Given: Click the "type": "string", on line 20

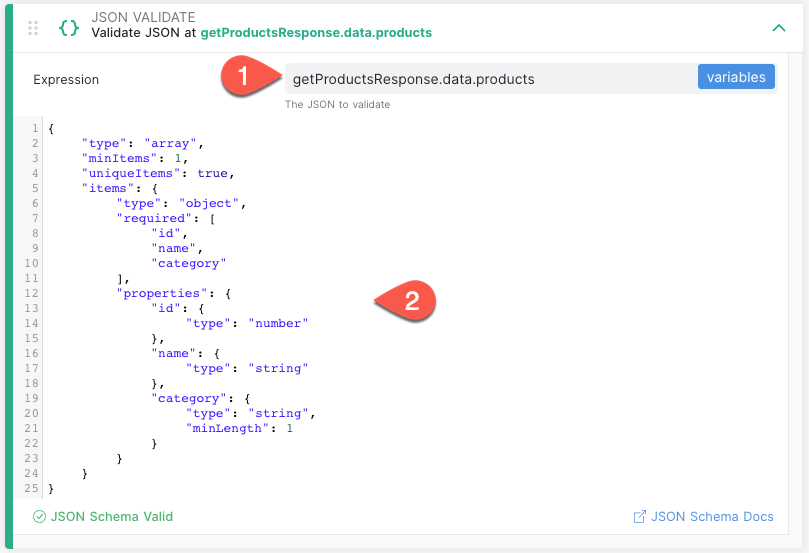Looking at the screenshot, I should 251,413.
